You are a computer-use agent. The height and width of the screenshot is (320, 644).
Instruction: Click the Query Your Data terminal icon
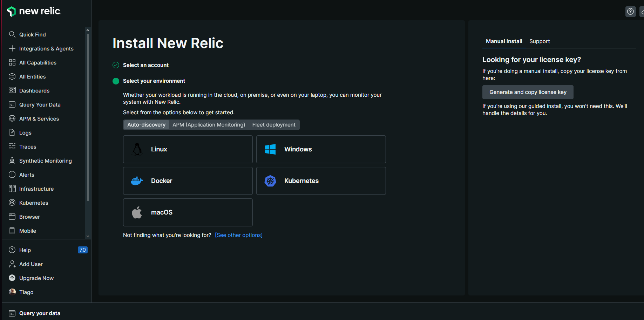12,104
